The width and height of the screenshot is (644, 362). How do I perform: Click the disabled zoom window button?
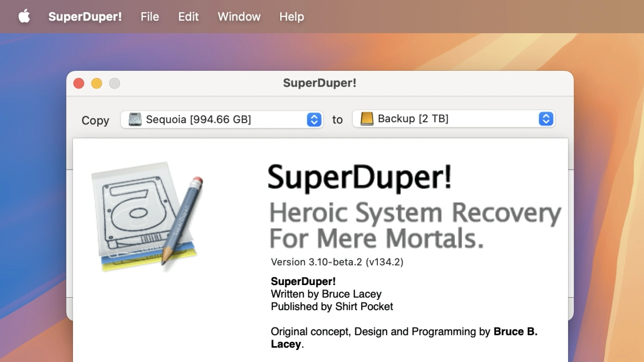[115, 83]
